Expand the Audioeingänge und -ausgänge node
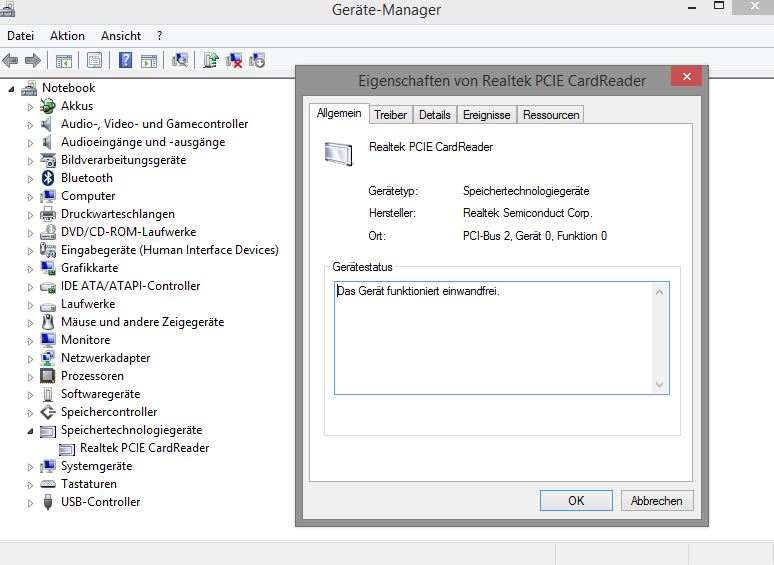The width and height of the screenshot is (774, 565). point(31,143)
